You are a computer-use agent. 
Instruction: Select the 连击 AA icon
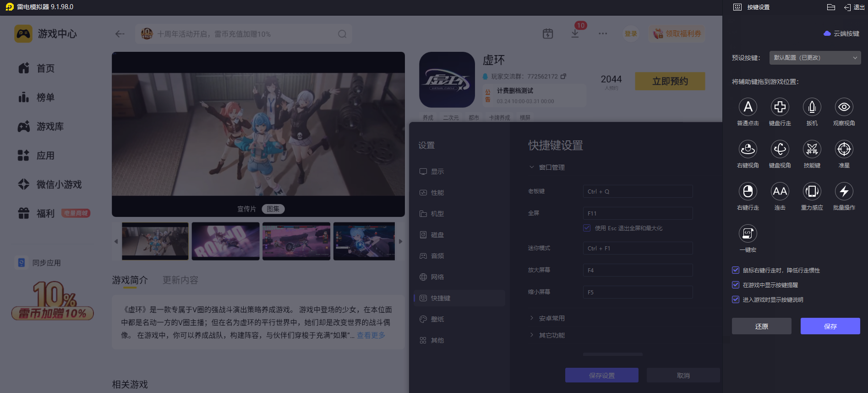tap(780, 192)
